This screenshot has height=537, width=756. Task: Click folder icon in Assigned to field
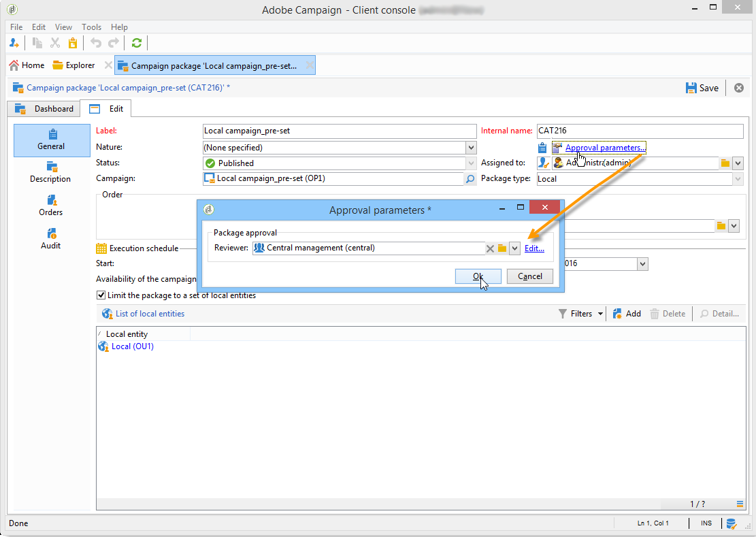click(725, 163)
